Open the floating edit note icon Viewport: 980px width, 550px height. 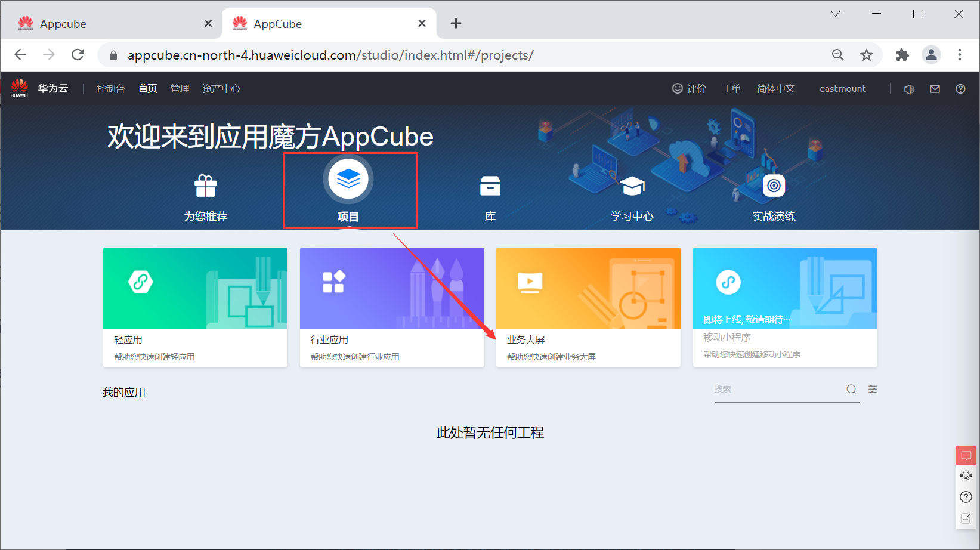pos(966,518)
